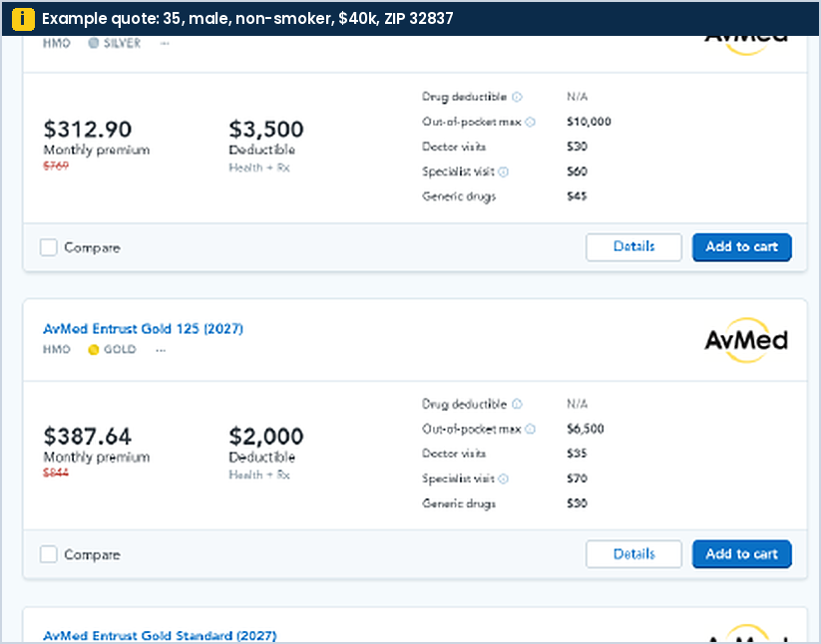Open Drug deductible info icon on Gold 125 plan
This screenshot has width=821, height=644.
[x=517, y=404]
